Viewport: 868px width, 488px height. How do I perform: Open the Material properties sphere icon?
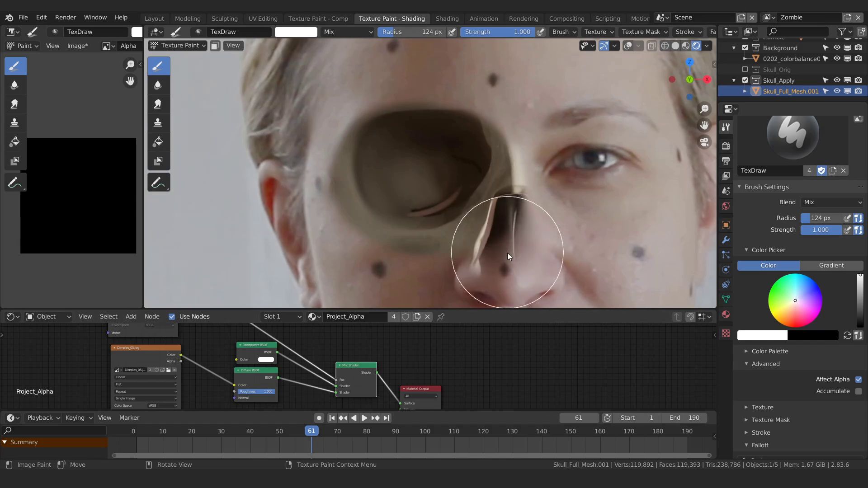pyautogui.click(x=726, y=314)
